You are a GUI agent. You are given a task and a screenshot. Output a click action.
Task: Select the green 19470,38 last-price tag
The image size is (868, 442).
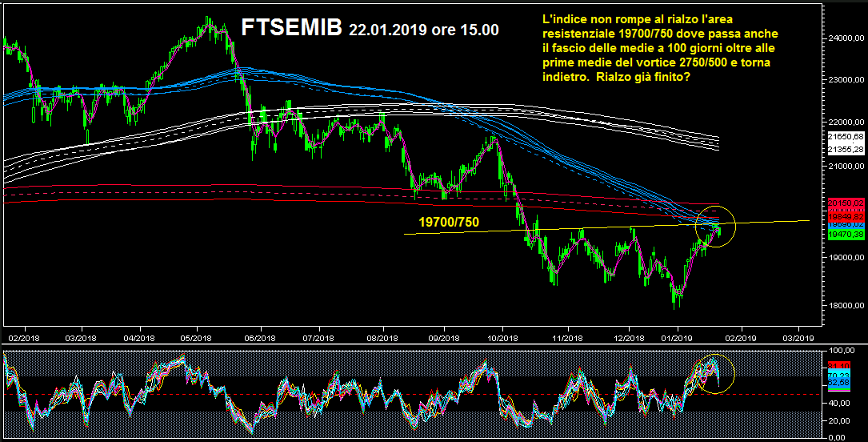click(846, 235)
